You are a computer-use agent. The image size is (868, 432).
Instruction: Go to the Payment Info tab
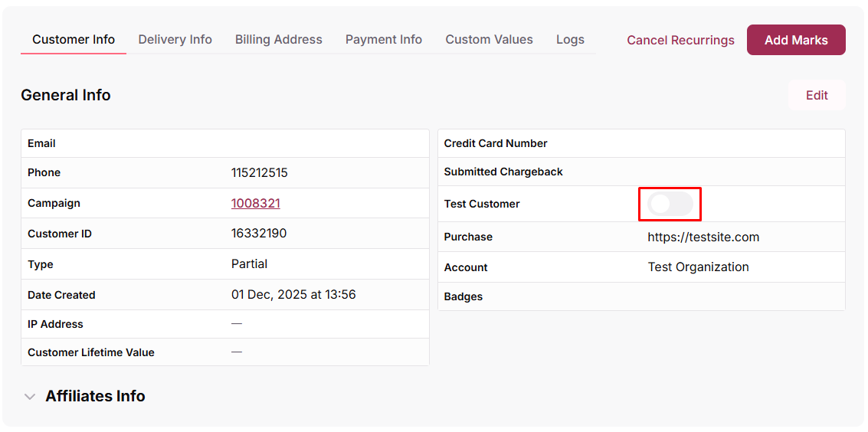(x=384, y=40)
